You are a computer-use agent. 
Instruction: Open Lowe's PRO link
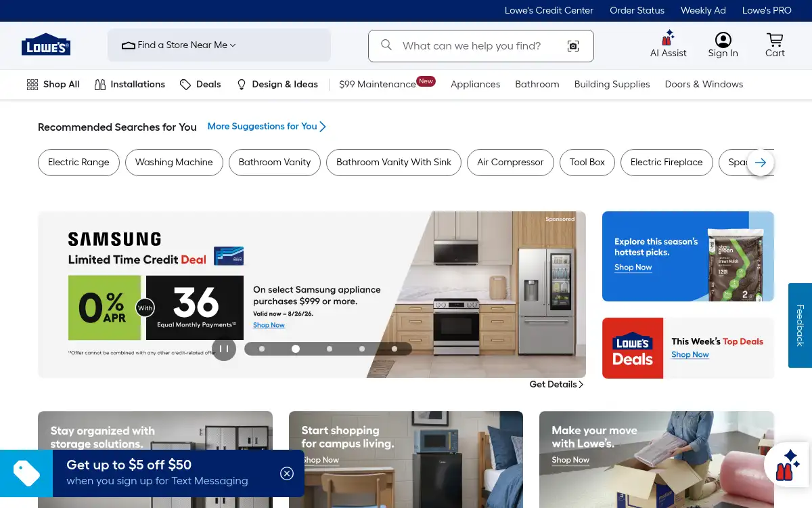pyautogui.click(x=767, y=11)
